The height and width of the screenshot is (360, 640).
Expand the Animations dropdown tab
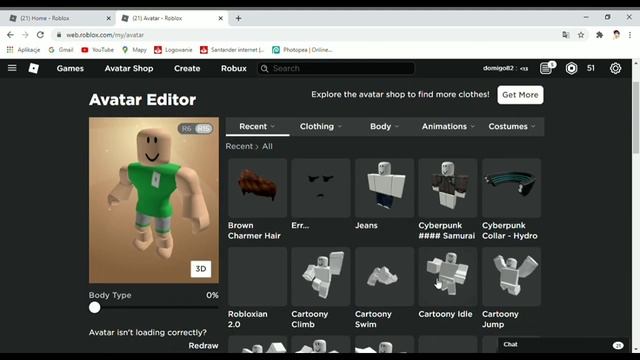click(448, 127)
